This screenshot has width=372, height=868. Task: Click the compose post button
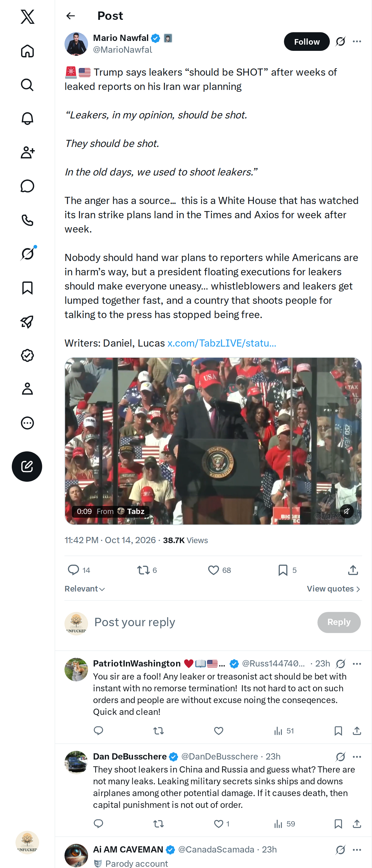pos(27,466)
